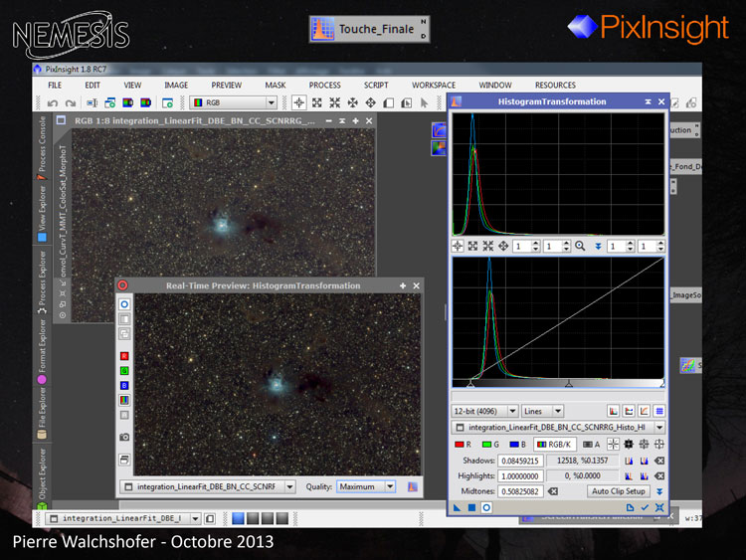
Task: Open the IMAGE menu
Action: click(x=176, y=86)
